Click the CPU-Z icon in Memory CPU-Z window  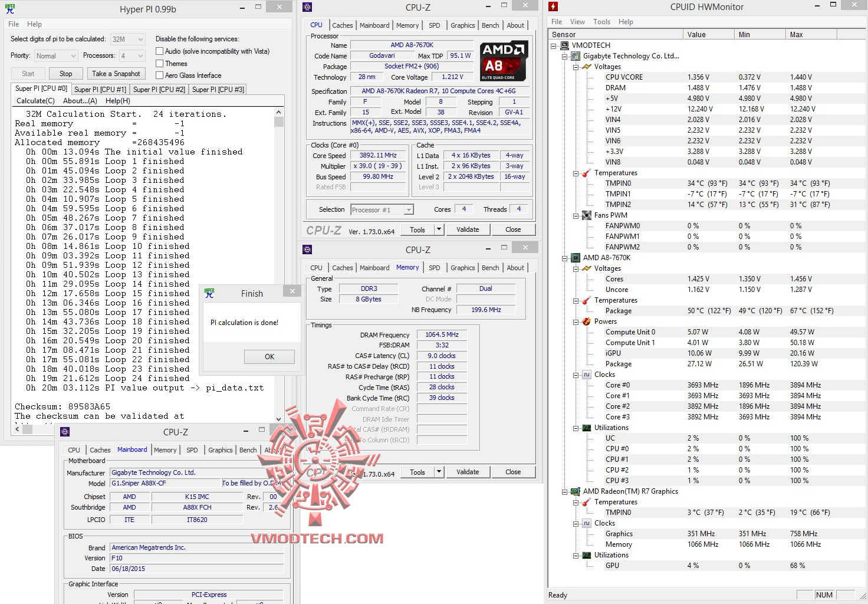pyautogui.click(x=307, y=250)
